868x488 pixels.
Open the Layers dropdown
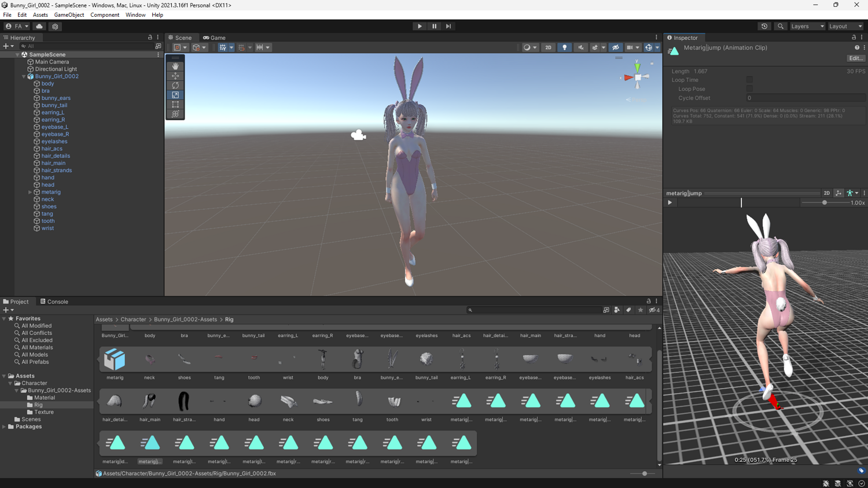click(x=807, y=26)
